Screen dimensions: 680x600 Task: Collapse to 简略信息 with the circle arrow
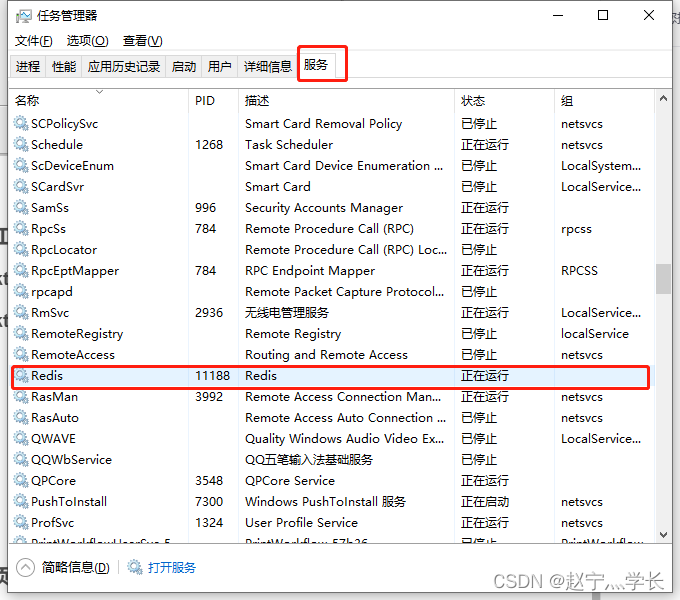click(25, 567)
